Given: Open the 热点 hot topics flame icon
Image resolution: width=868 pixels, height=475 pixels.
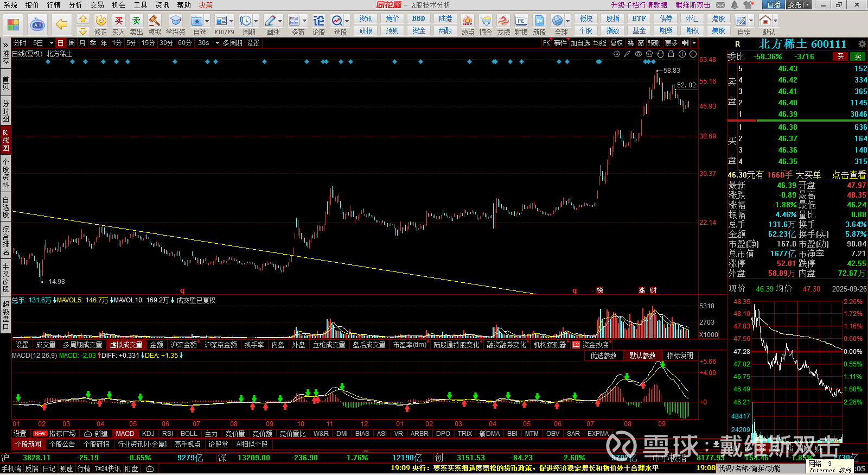Looking at the screenshot, I should point(467,21).
